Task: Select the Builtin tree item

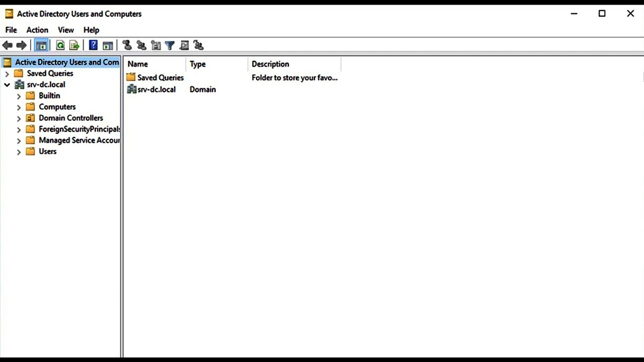Action: [49, 96]
